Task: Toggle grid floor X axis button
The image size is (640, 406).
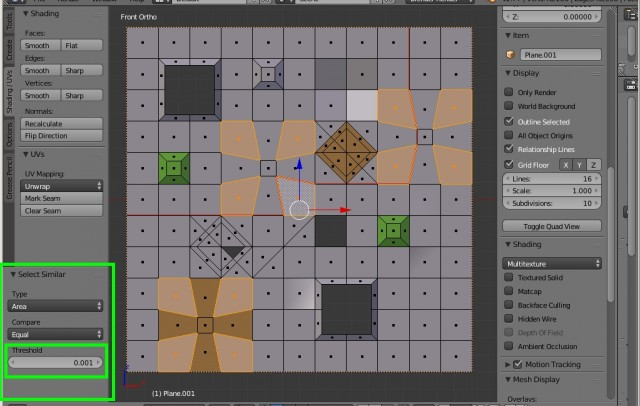Action: click(x=566, y=165)
